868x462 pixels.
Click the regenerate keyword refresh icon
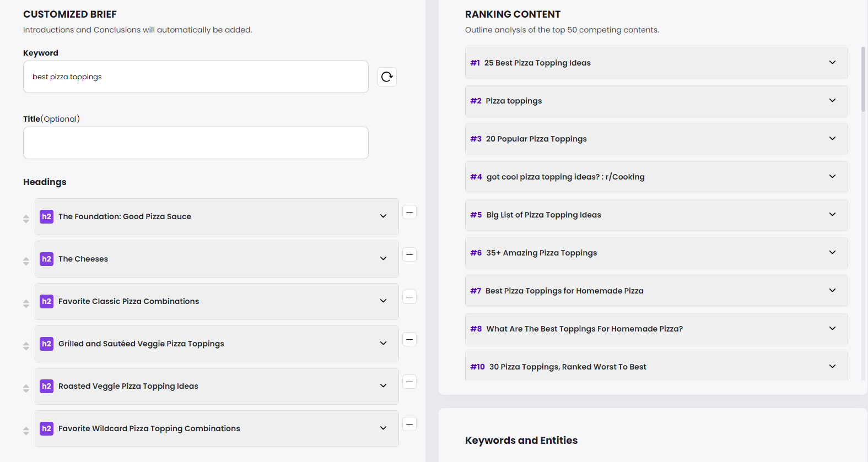click(x=387, y=77)
